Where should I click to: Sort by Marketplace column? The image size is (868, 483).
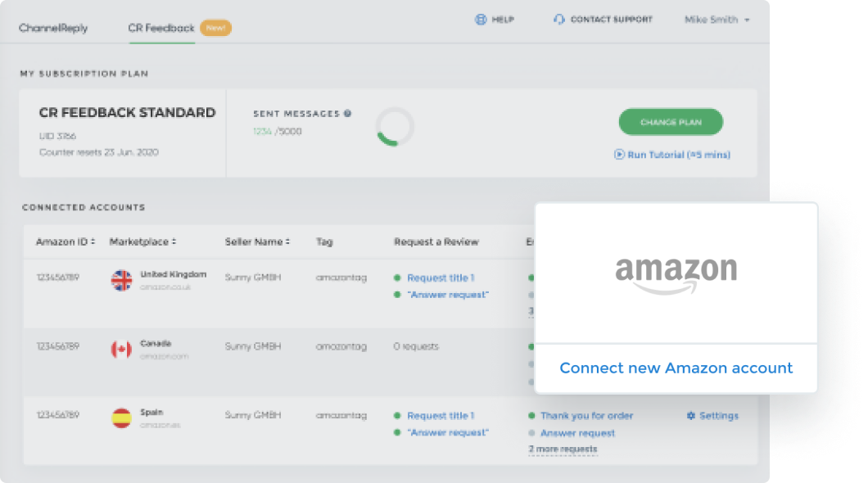[142, 241]
